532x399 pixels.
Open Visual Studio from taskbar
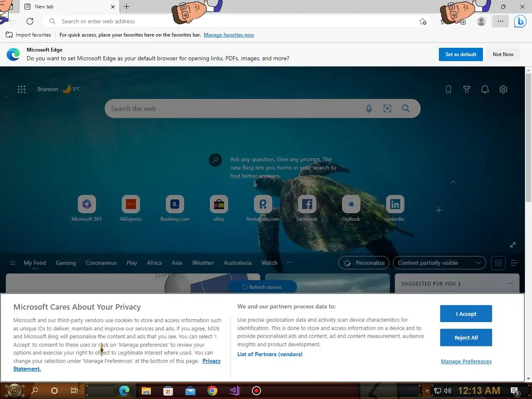pyautogui.click(x=234, y=391)
